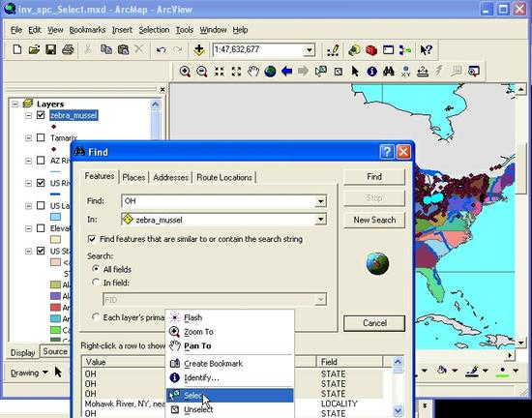Save the map with floppy icon
The width and height of the screenshot is (532, 418).
click(51, 50)
